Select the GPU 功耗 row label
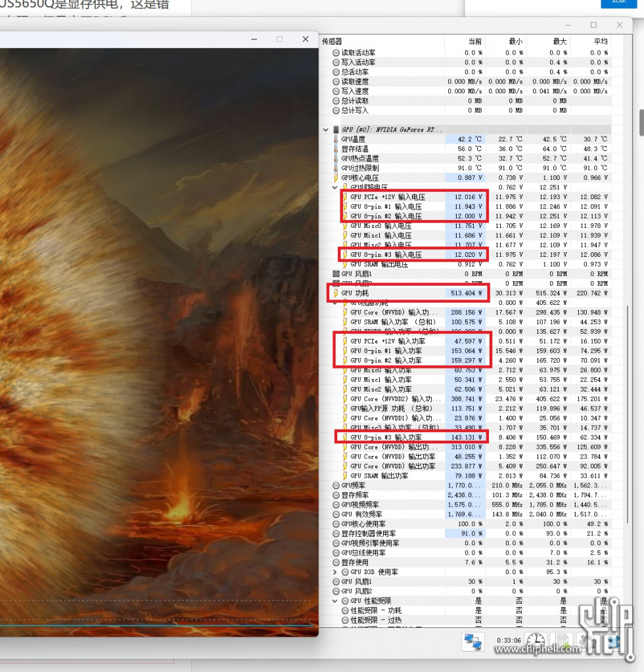The height and width of the screenshot is (672, 644). click(x=355, y=293)
